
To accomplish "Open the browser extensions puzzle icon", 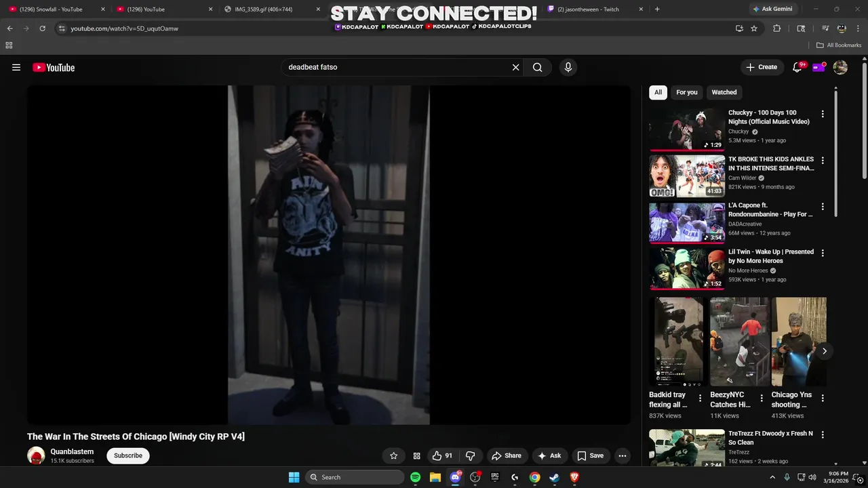I will [777, 28].
